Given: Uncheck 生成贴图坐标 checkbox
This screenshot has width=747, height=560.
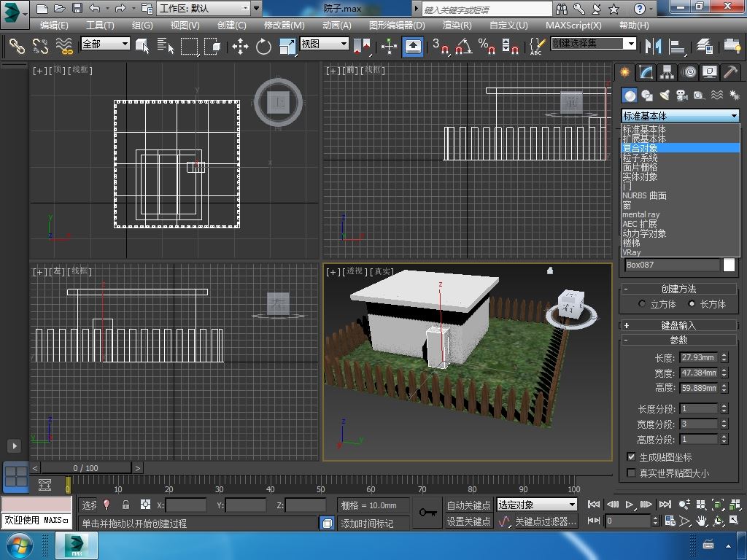Looking at the screenshot, I should click(631, 457).
